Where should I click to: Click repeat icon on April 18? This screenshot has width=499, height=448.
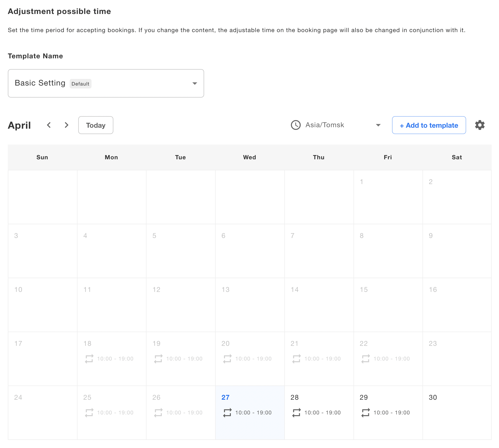tap(89, 359)
